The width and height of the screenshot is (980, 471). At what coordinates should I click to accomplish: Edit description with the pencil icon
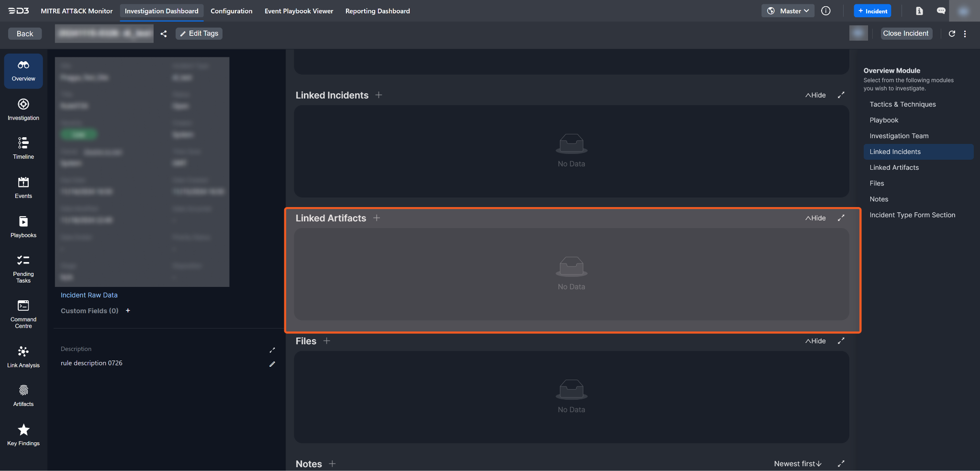point(272,364)
